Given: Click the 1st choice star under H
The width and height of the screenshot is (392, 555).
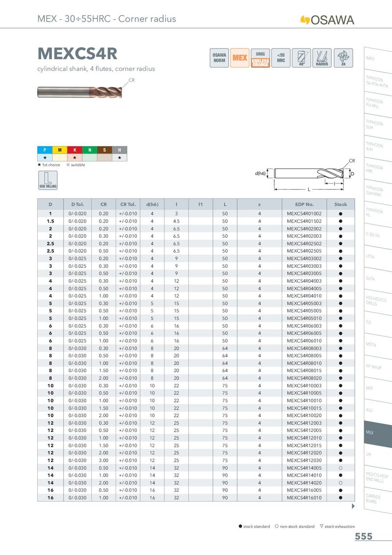Looking at the screenshot, I should (120, 157).
